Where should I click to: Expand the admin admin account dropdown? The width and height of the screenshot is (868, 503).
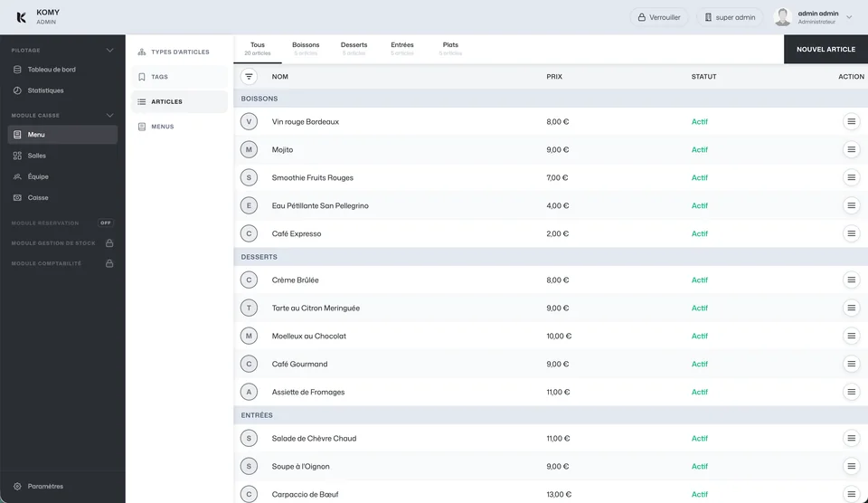849,17
